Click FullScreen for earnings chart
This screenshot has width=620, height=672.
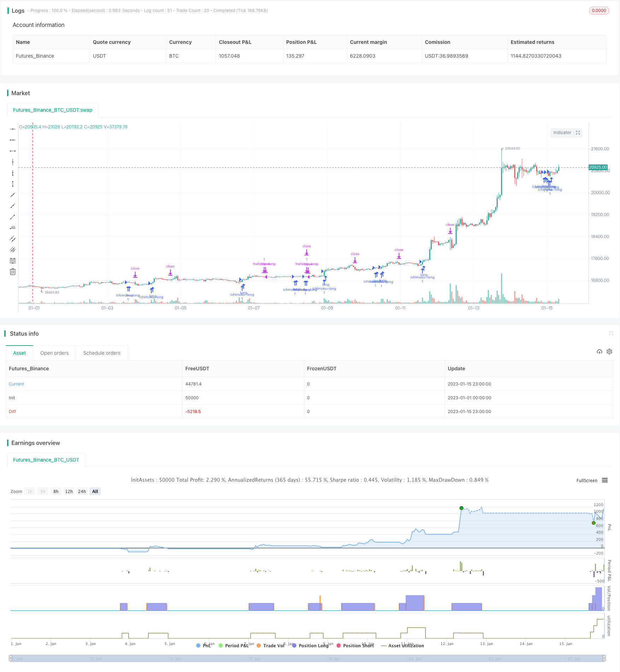pyautogui.click(x=587, y=480)
